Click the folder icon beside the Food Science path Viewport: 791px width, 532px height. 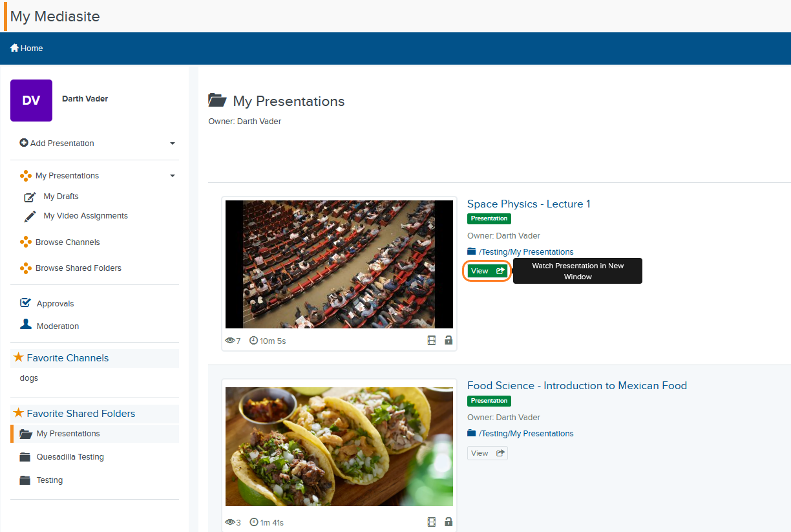(472, 433)
